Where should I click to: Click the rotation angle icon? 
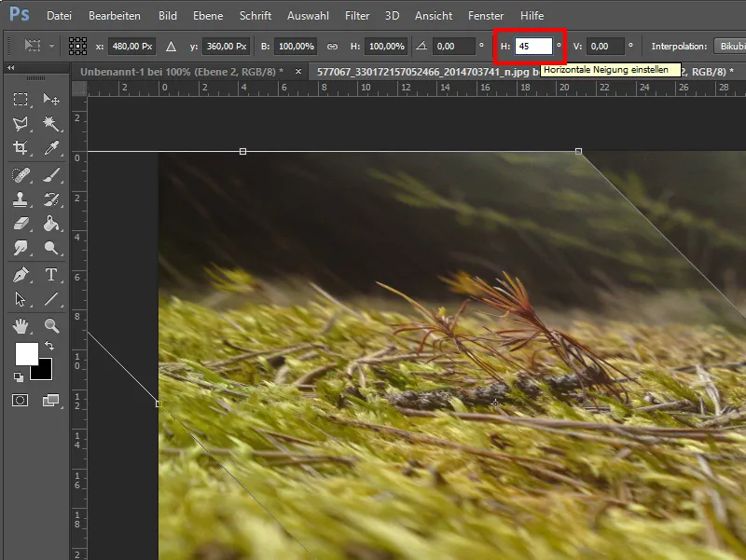421,46
